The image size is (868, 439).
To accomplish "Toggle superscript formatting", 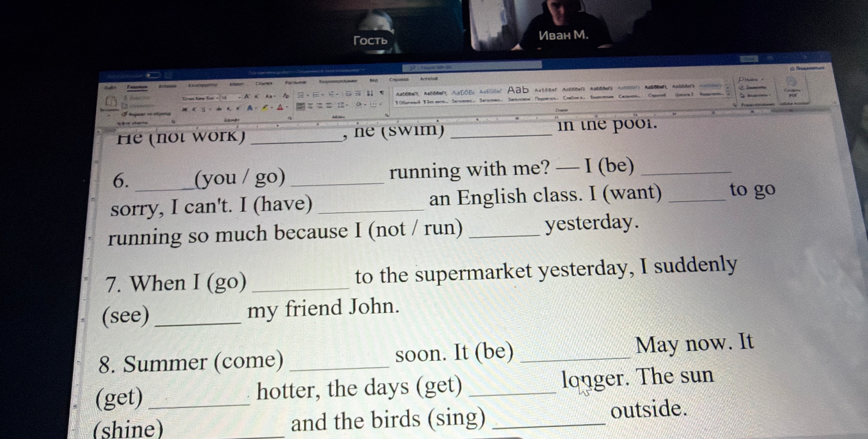I will click(237, 108).
